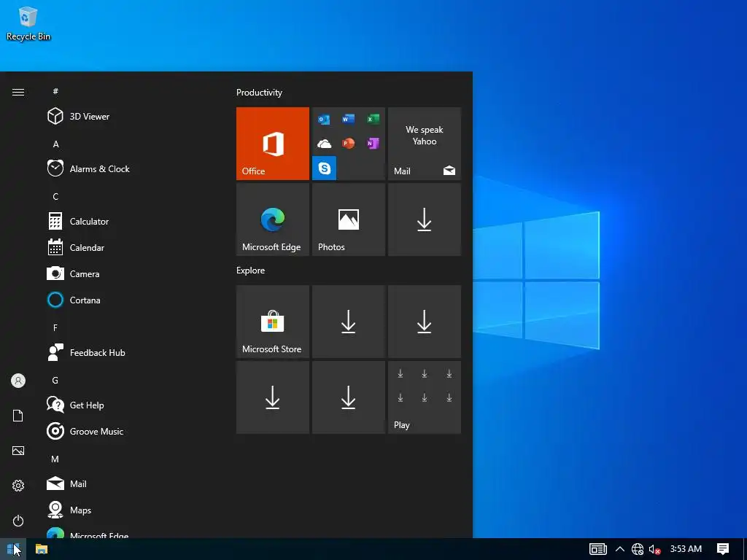Click the 'A' letter header

[x=55, y=144]
